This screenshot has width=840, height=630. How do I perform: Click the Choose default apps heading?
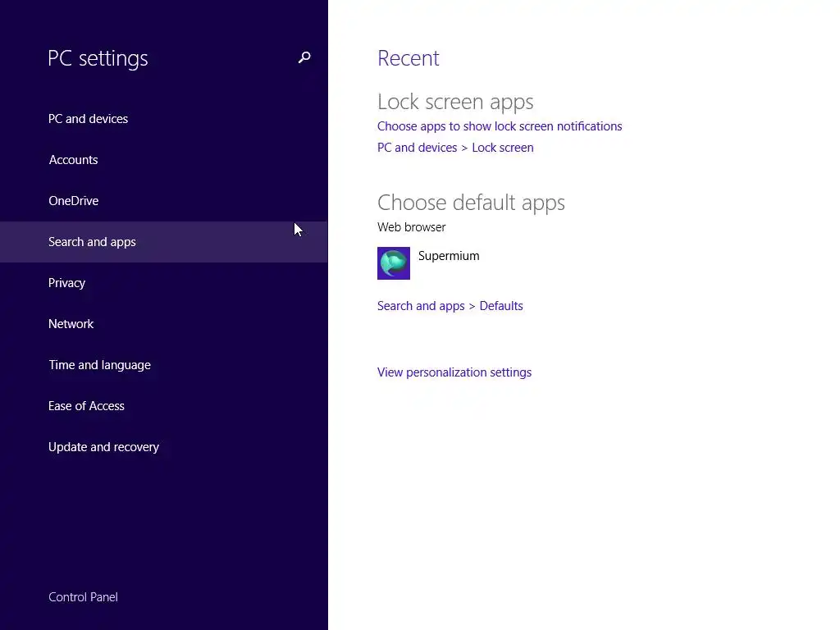(471, 203)
